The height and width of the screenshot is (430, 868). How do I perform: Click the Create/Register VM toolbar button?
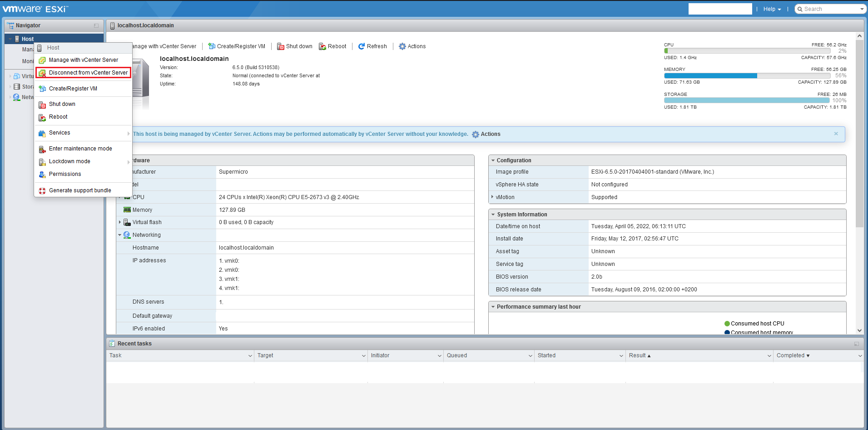[x=237, y=46]
